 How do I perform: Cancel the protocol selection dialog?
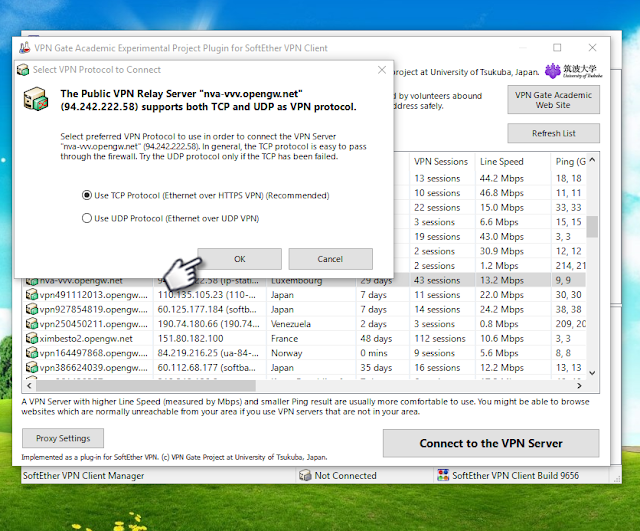click(x=330, y=259)
